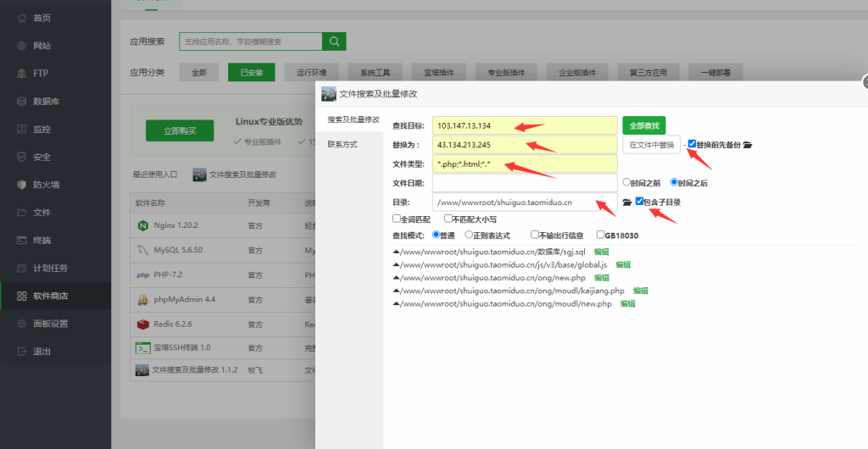Open 防火墙 shield icon in sidebar
The height and width of the screenshot is (449, 868).
(21, 185)
